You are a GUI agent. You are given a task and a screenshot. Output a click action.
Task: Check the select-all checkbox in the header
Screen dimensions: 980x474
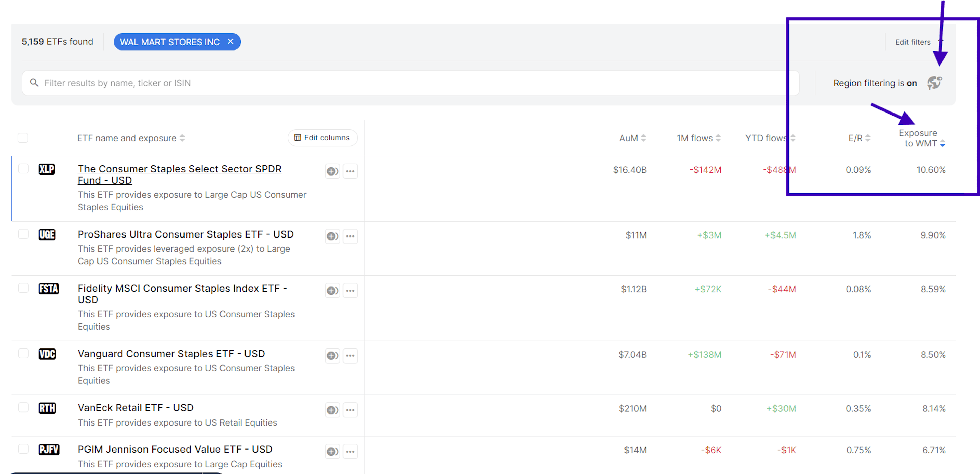coord(23,138)
